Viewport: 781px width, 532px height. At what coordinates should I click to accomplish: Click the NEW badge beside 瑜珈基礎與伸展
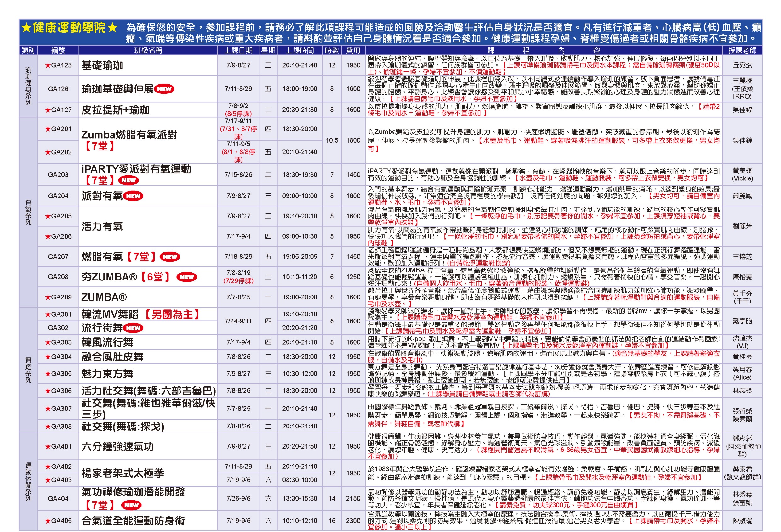(x=164, y=89)
